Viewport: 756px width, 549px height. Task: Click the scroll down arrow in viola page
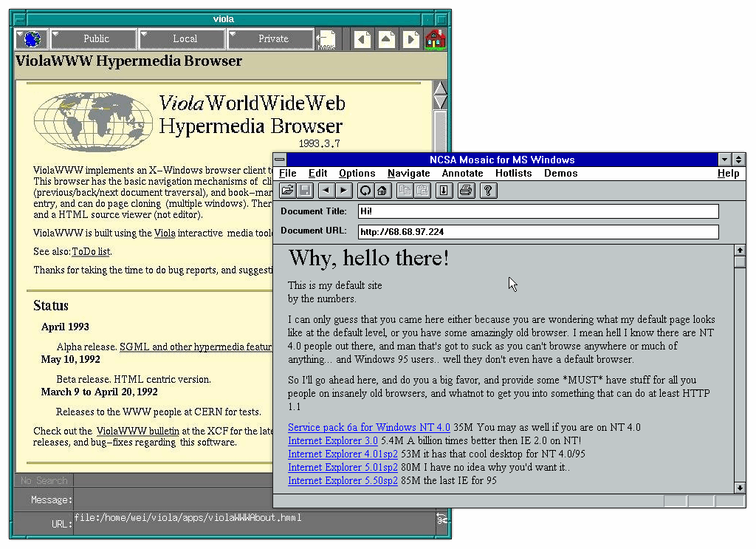pos(441,102)
